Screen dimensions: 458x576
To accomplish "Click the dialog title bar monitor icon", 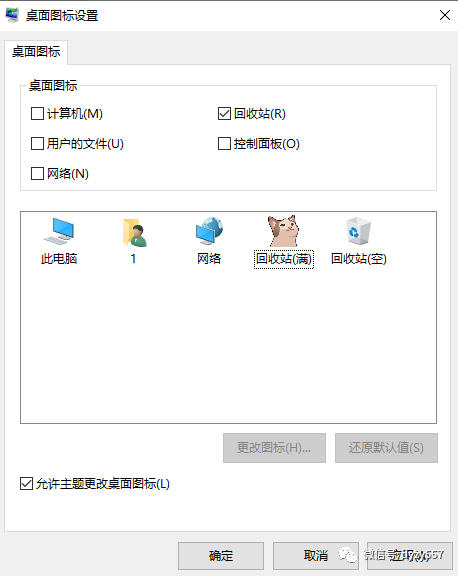I will 12,15.
